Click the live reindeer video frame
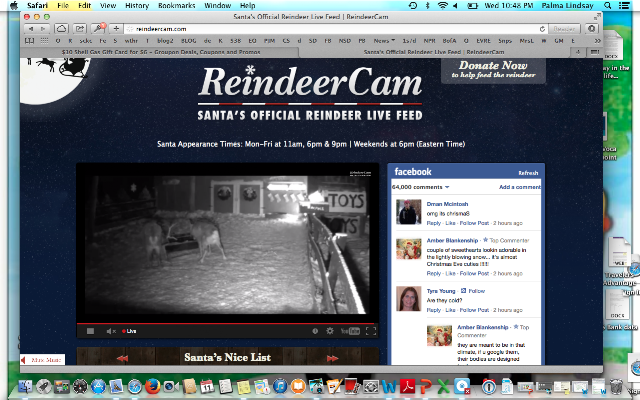 (x=227, y=245)
